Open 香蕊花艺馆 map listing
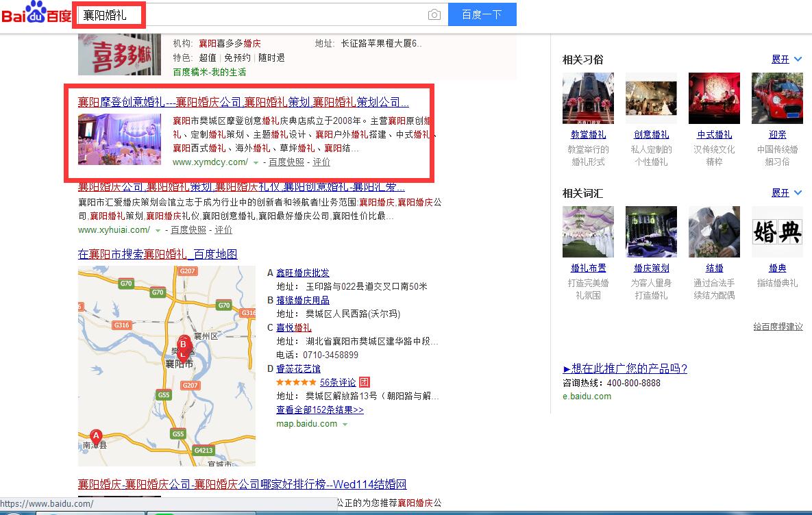Screen dimensions: 812x515 298,368
